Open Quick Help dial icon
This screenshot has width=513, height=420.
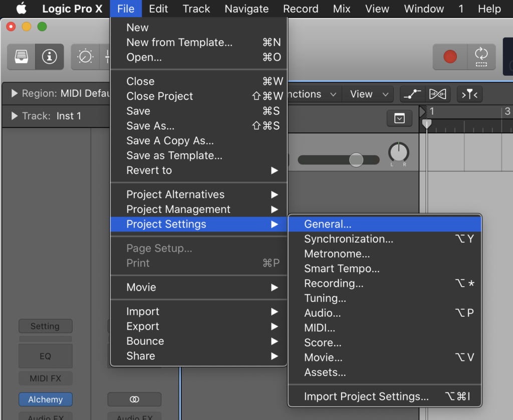(x=85, y=57)
